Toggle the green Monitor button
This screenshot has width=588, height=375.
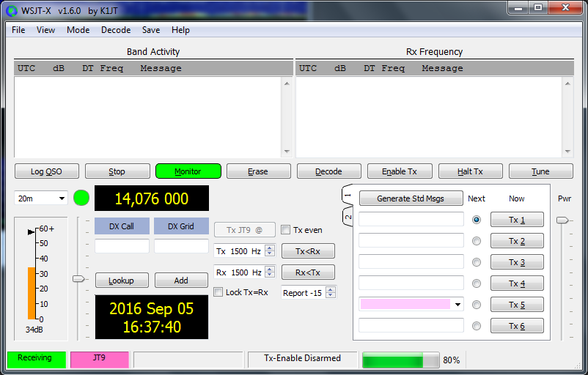[188, 171]
